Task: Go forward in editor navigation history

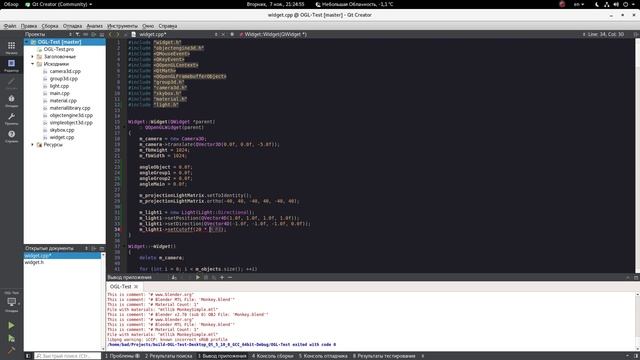Action: click(x=118, y=35)
